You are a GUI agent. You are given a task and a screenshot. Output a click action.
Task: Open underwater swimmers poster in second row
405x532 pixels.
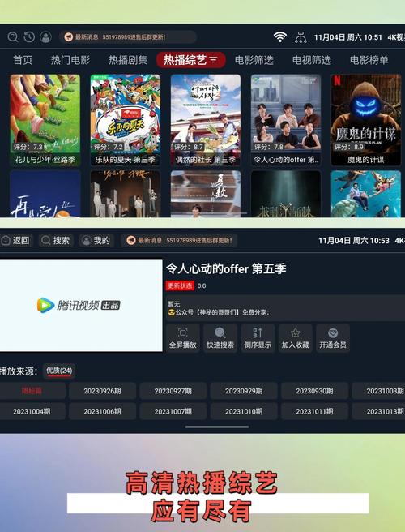click(366, 194)
